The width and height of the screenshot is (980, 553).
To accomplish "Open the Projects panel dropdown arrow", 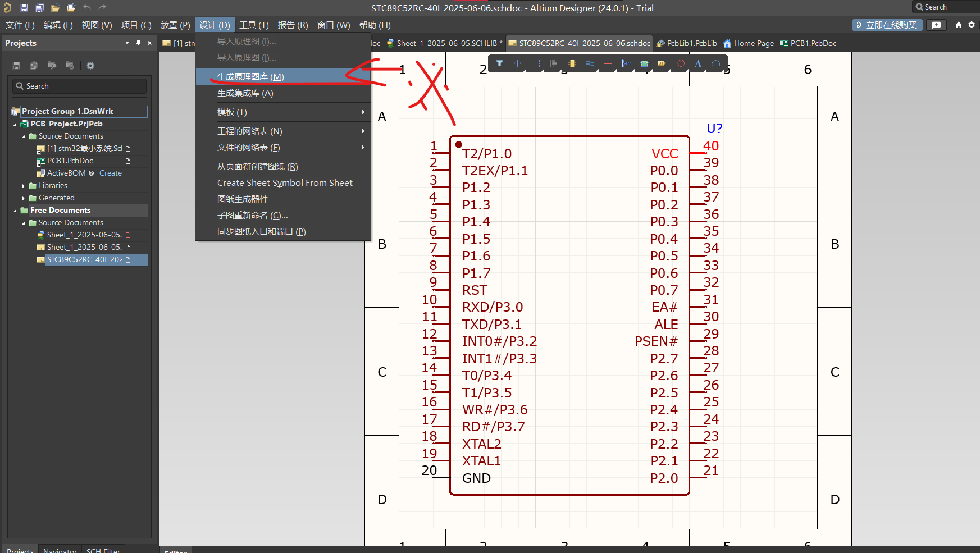I will (127, 43).
